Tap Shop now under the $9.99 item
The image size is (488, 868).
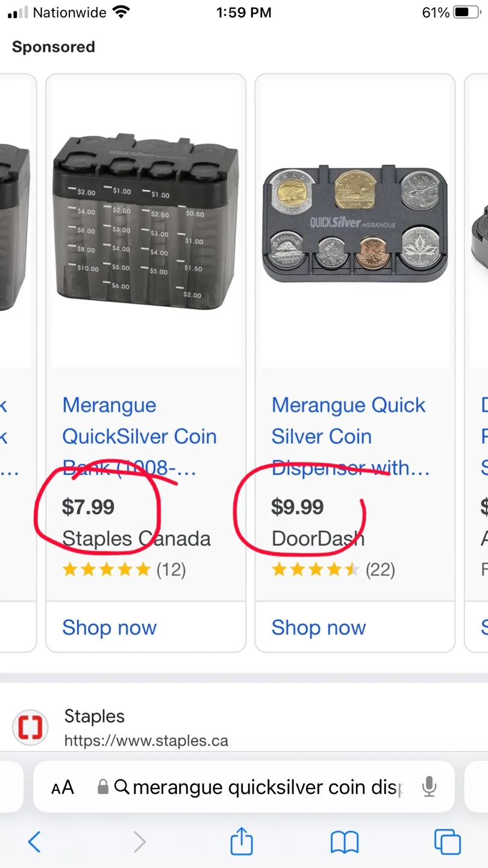[x=318, y=627]
